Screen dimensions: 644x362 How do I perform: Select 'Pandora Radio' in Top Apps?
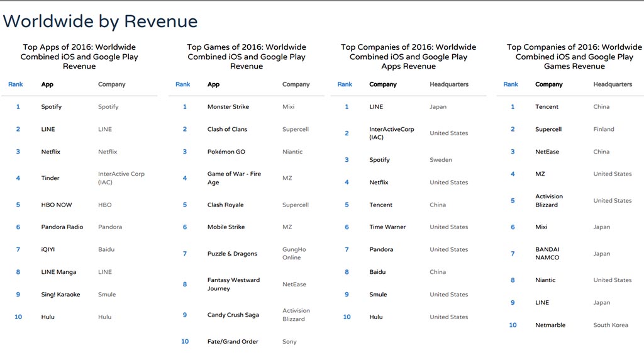pos(62,227)
